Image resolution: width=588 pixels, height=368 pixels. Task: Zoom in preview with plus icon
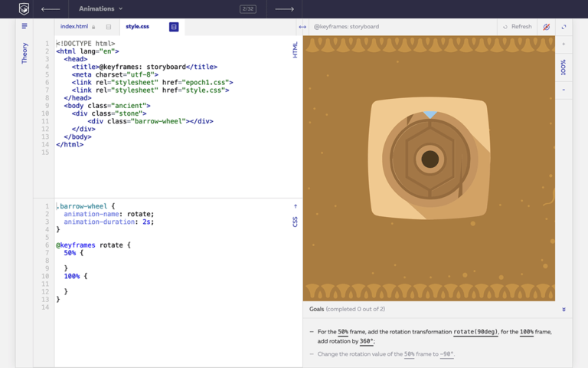point(563,44)
